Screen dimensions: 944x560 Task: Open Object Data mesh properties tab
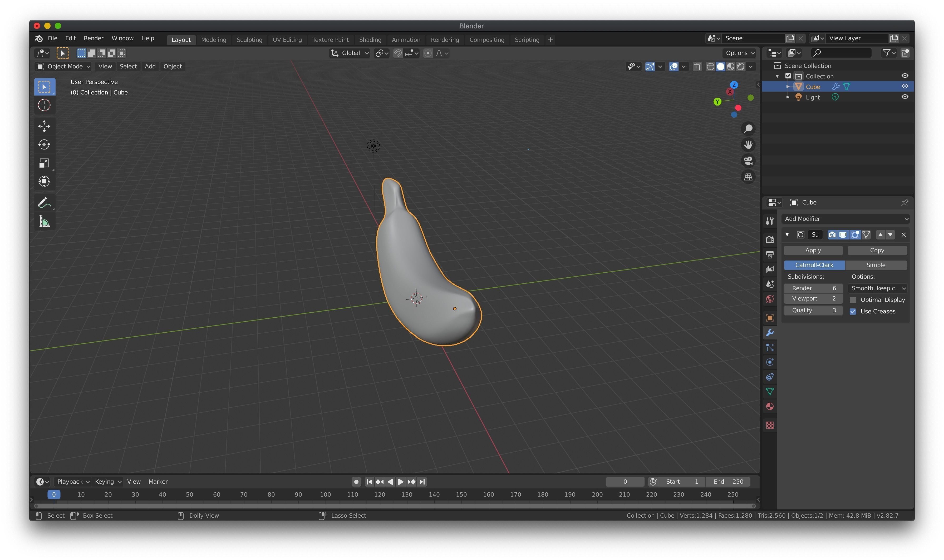[770, 392]
